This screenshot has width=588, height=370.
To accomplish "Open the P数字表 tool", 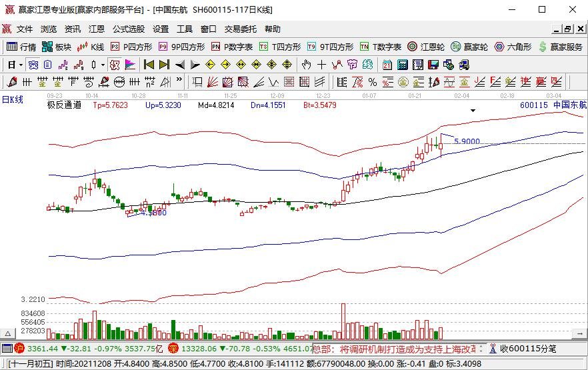I will [x=232, y=47].
